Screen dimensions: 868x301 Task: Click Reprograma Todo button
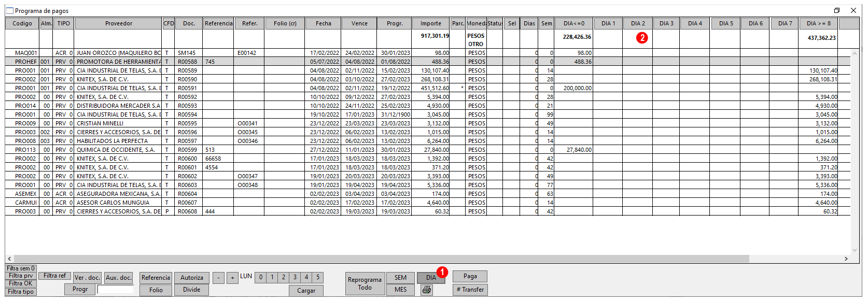click(x=365, y=283)
